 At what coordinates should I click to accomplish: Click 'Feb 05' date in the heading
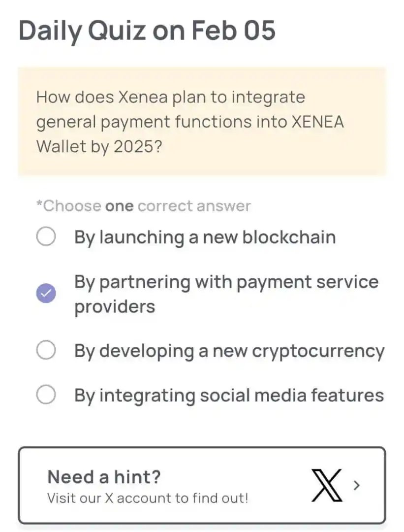pyautogui.click(x=234, y=31)
